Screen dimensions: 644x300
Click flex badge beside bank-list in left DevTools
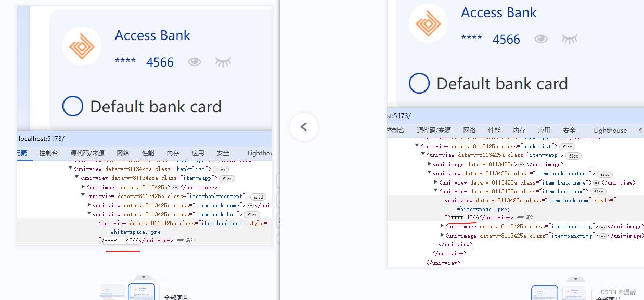click(x=221, y=169)
